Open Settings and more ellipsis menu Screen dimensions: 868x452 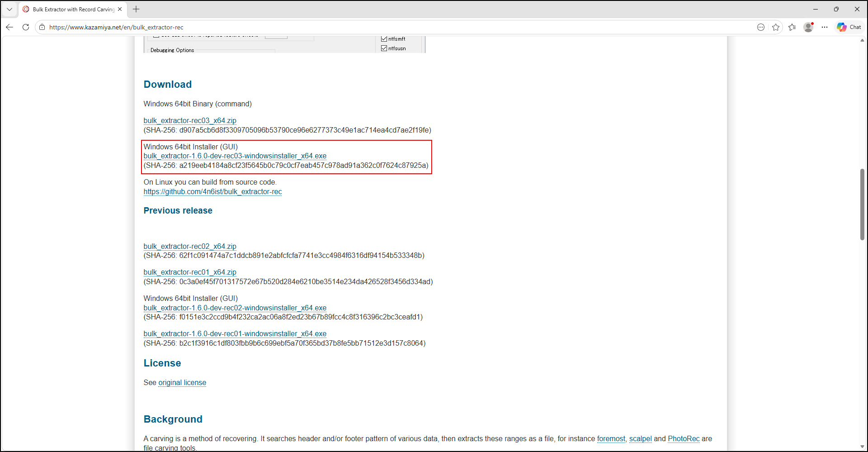pyautogui.click(x=825, y=27)
